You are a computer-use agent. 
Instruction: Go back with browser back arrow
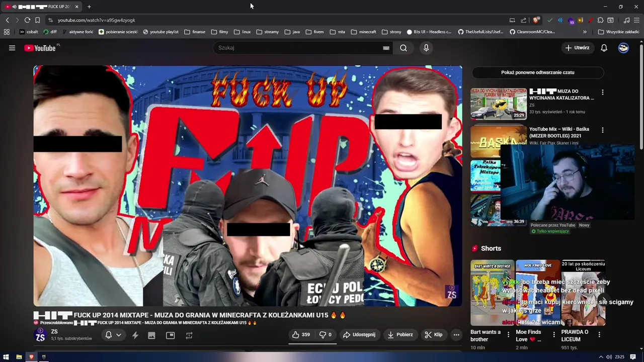coord(7,20)
